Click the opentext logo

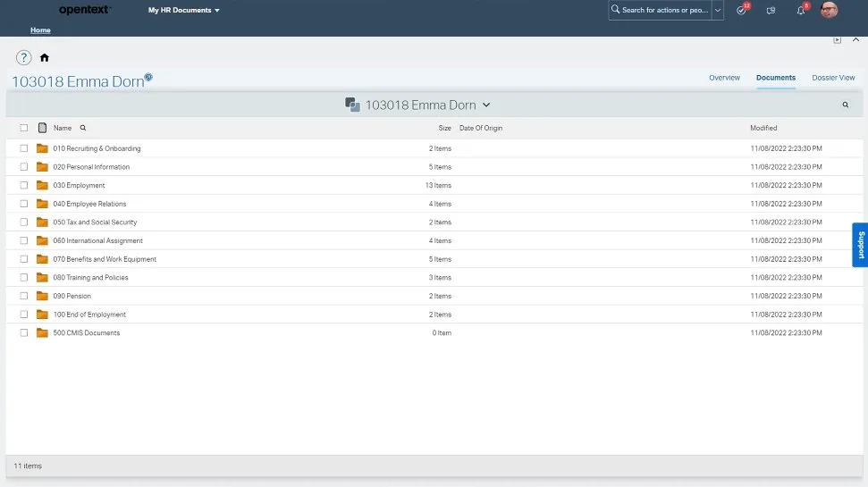click(x=85, y=10)
